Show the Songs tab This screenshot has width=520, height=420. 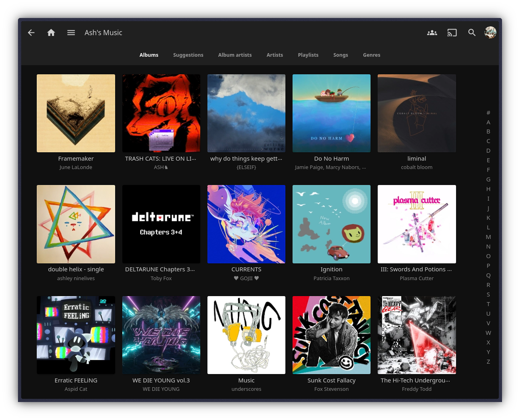tap(341, 55)
